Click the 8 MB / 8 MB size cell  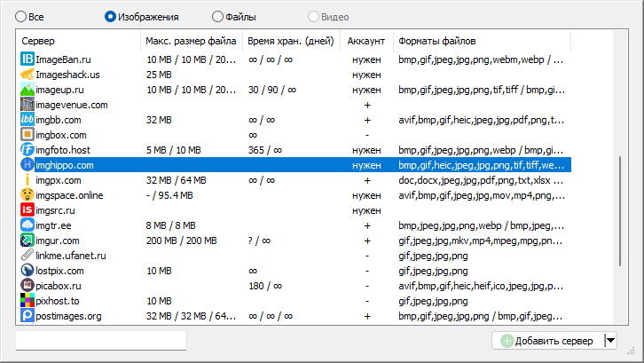pos(171,225)
